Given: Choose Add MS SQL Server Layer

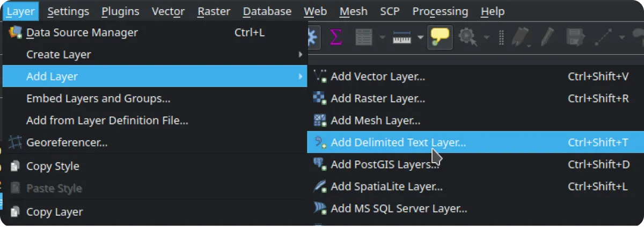Looking at the screenshot, I should pos(475,208).
